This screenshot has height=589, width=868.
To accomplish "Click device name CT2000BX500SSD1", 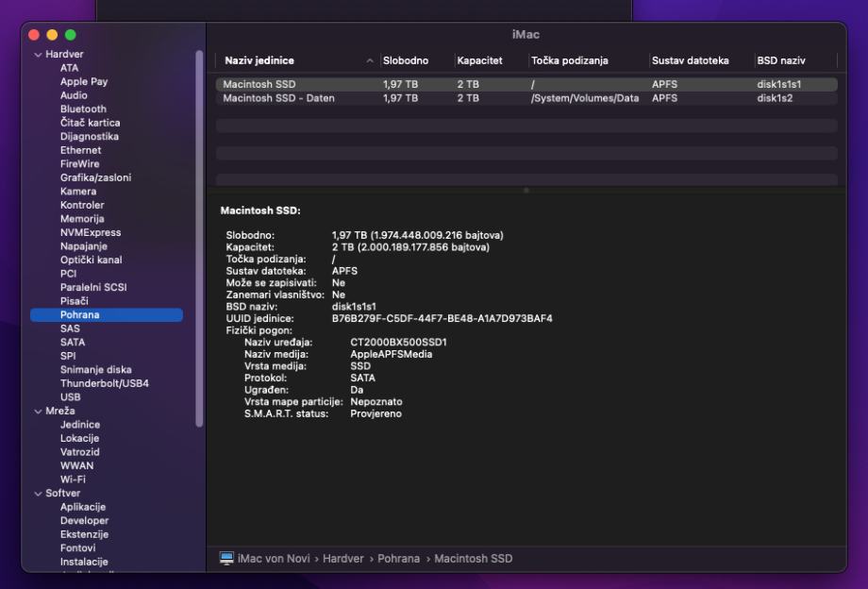I will [x=398, y=343].
